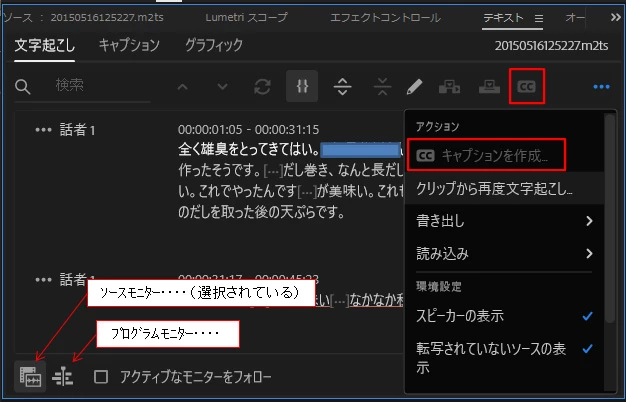Click the CC create captions toolbar icon
Image resolution: width=626 pixels, height=402 pixels.
(x=526, y=87)
